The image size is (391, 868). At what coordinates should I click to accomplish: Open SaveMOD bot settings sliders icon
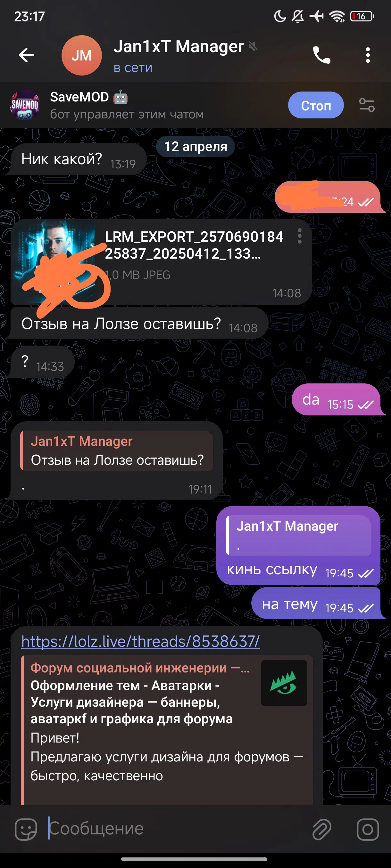coord(367,105)
